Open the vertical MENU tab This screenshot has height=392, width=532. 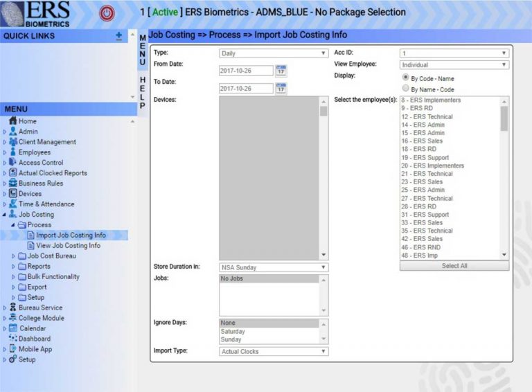point(143,49)
